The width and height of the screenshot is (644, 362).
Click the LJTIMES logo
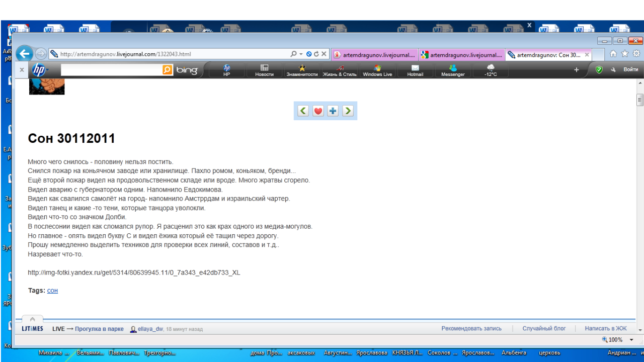[32, 329]
